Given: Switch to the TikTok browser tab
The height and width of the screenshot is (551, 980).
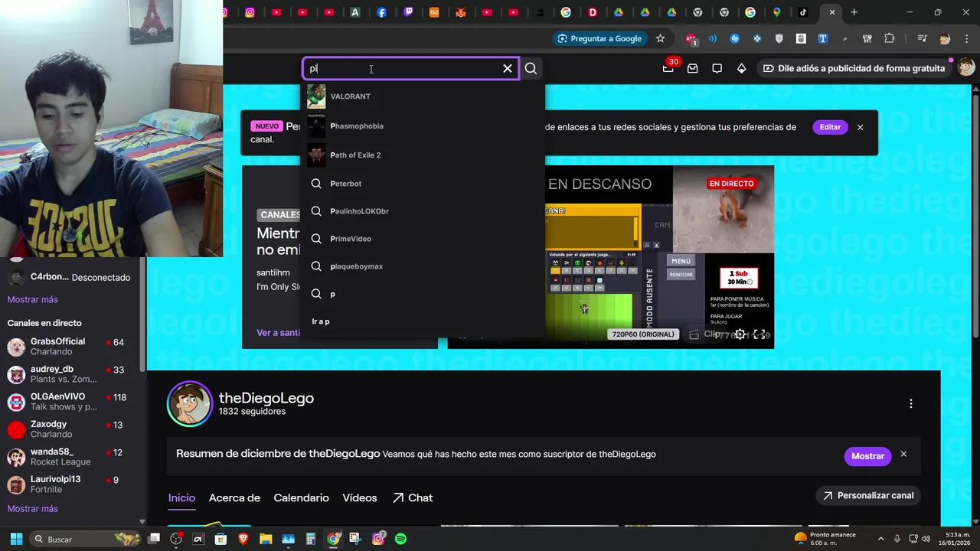Looking at the screenshot, I should [803, 12].
